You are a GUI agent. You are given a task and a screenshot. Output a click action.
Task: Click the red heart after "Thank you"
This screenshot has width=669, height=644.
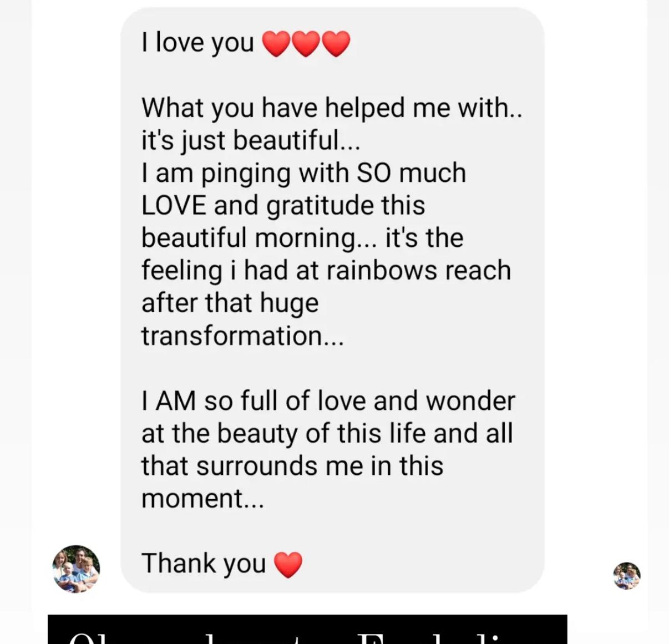[x=288, y=565]
